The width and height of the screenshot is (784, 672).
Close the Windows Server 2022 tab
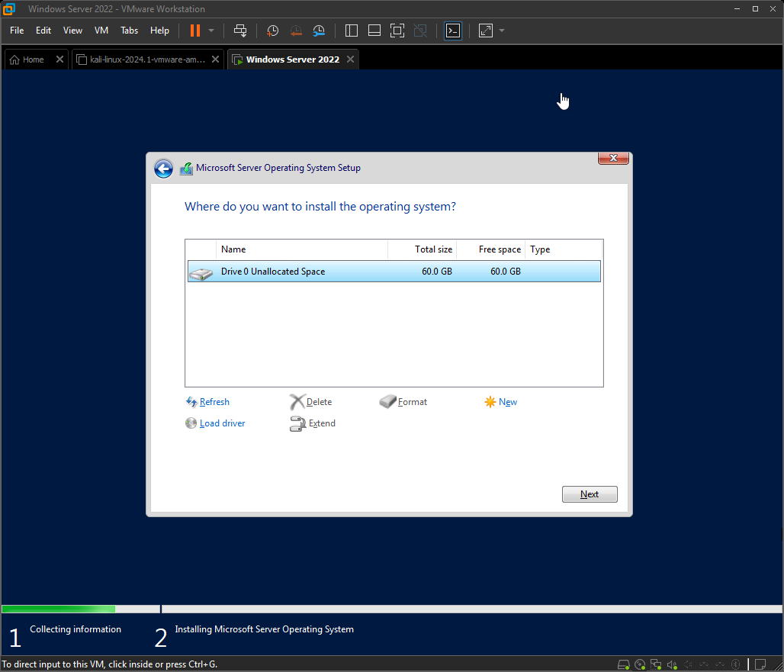tap(351, 59)
